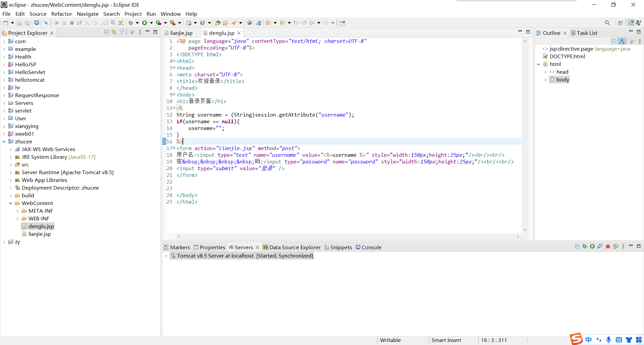
Task: Open the Project Explorer view menu
Action: (x=140, y=32)
